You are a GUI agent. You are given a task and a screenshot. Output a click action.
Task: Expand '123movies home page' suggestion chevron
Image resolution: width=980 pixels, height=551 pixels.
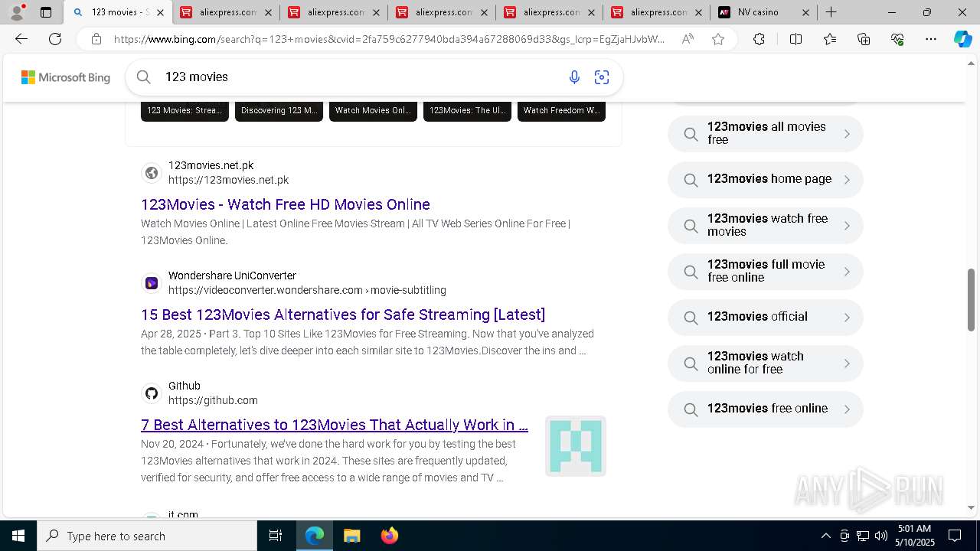(x=847, y=180)
